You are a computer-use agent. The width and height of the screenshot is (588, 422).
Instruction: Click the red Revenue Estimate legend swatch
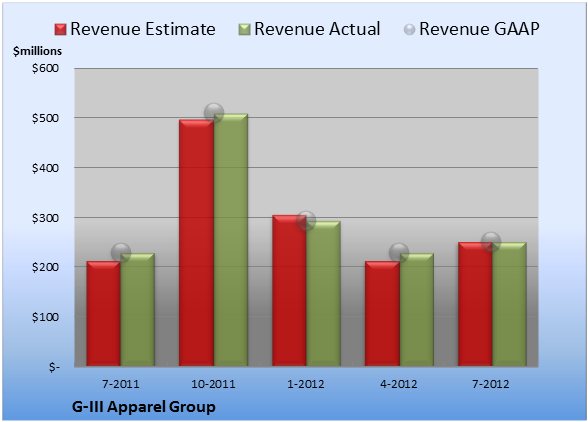[x=60, y=30]
